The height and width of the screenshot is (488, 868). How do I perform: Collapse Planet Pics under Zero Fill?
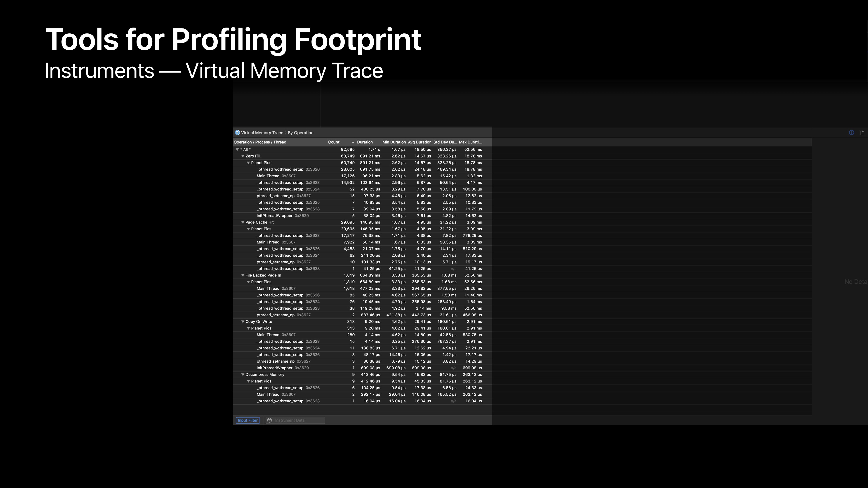pyautogui.click(x=248, y=163)
